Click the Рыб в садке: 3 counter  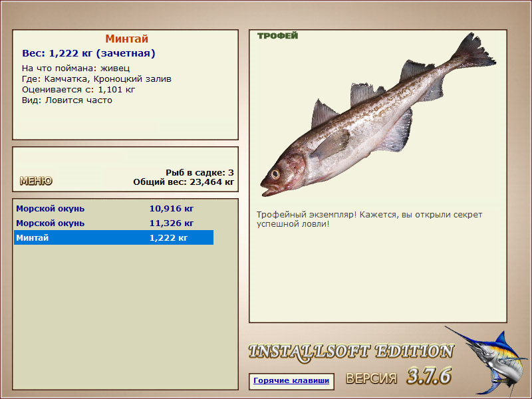200,172
